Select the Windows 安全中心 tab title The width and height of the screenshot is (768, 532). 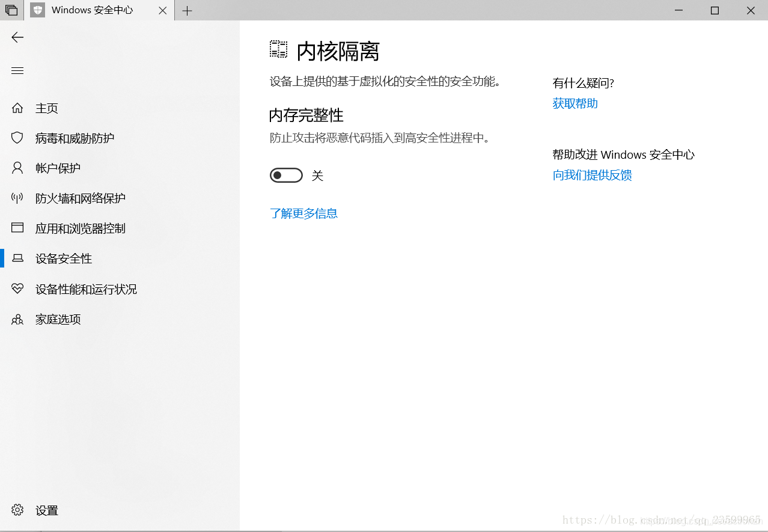pyautogui.click(x=93, y=10)
